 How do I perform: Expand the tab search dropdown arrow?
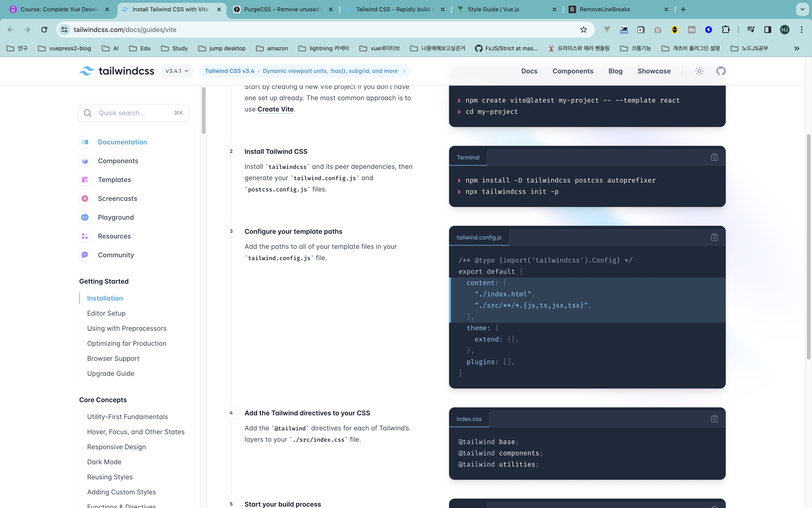(x=802, y=9)
